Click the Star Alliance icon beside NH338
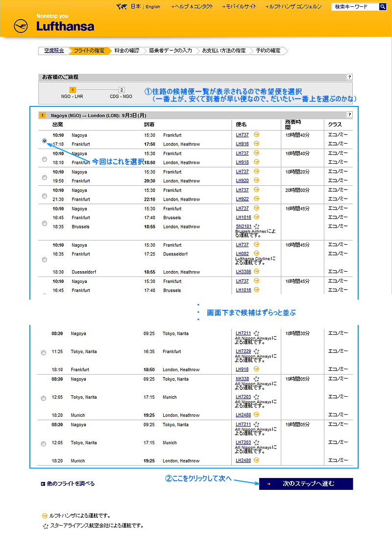 (256, 379)
